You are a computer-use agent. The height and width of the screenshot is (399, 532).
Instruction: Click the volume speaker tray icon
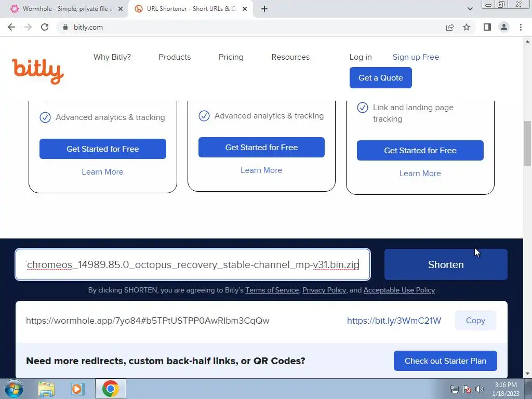pyautogui.click(x=480, y=389)
